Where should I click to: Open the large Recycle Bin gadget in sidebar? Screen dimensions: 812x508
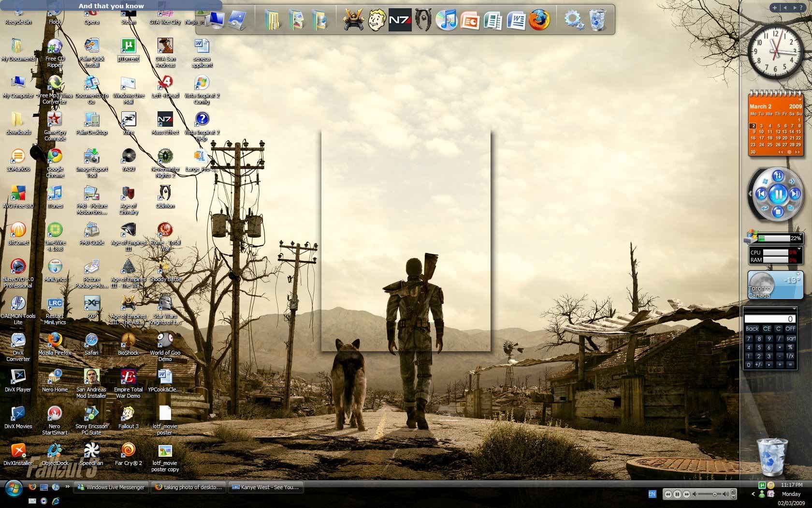tap(772, 457)
